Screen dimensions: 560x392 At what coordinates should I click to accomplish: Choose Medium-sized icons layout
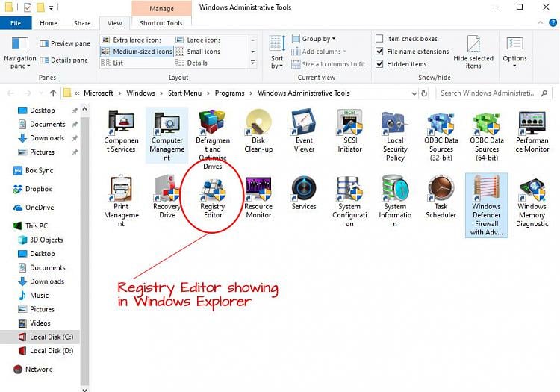tap(137, 52)
